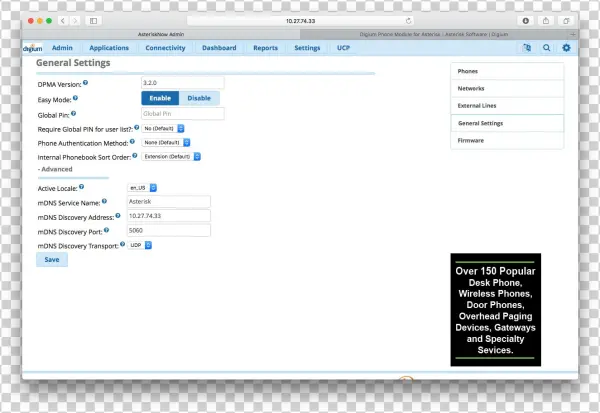Show help for Phone Authentication Method
The image size is (600, 413).
click(132, 142)
